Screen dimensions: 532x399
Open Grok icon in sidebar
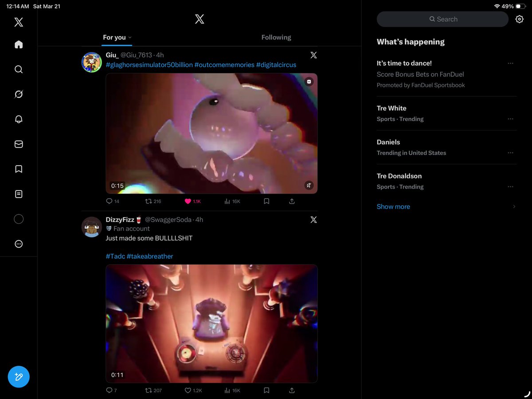pos(19,94)
